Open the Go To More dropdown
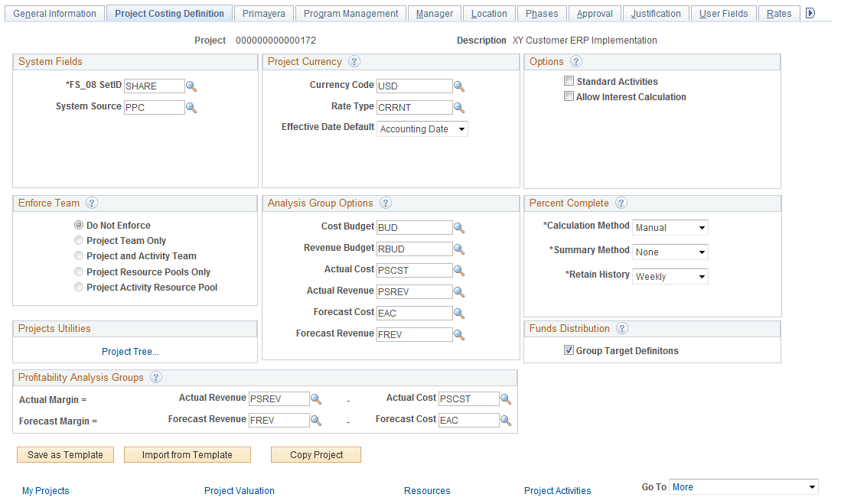Viewport: 841px width, 504px height. 743,486
